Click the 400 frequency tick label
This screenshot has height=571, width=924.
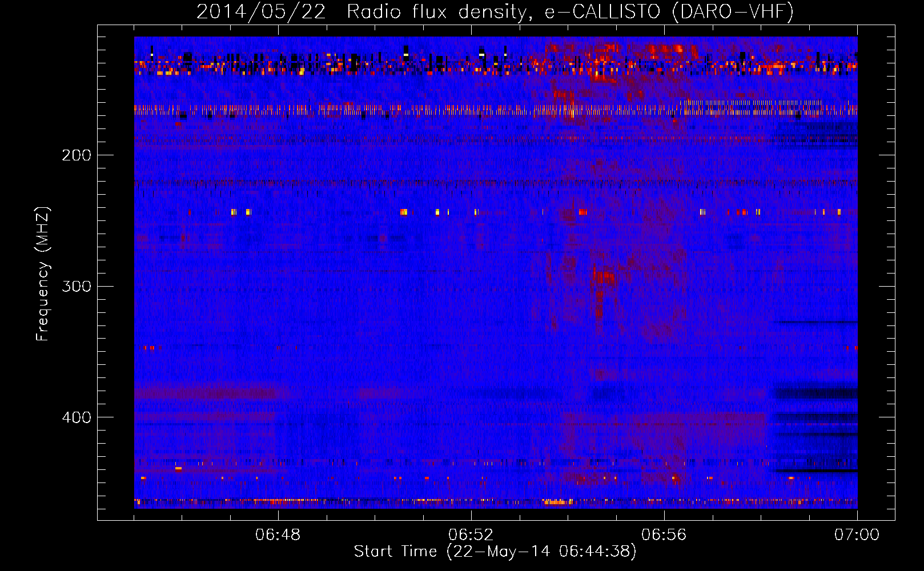point(77,417)
